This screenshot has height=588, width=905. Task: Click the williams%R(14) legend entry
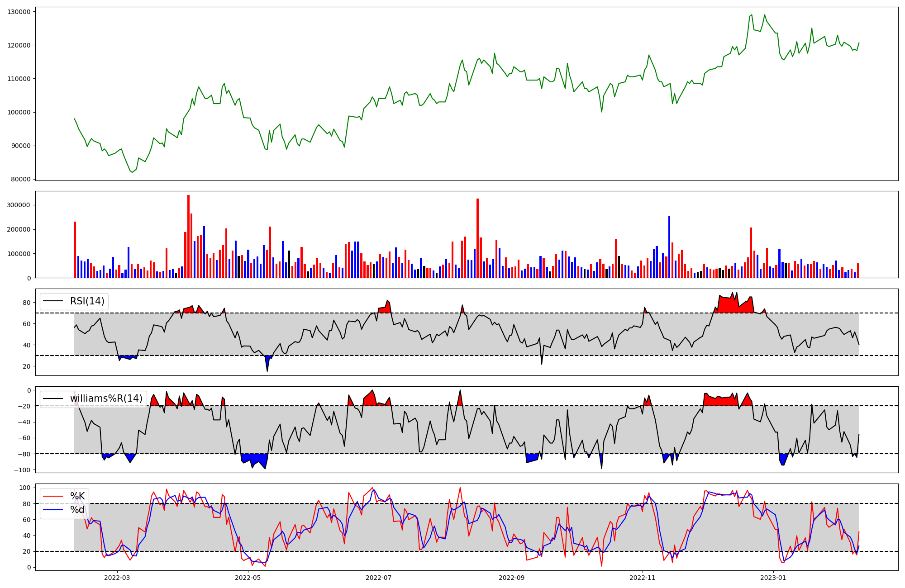tap(106, 398)
